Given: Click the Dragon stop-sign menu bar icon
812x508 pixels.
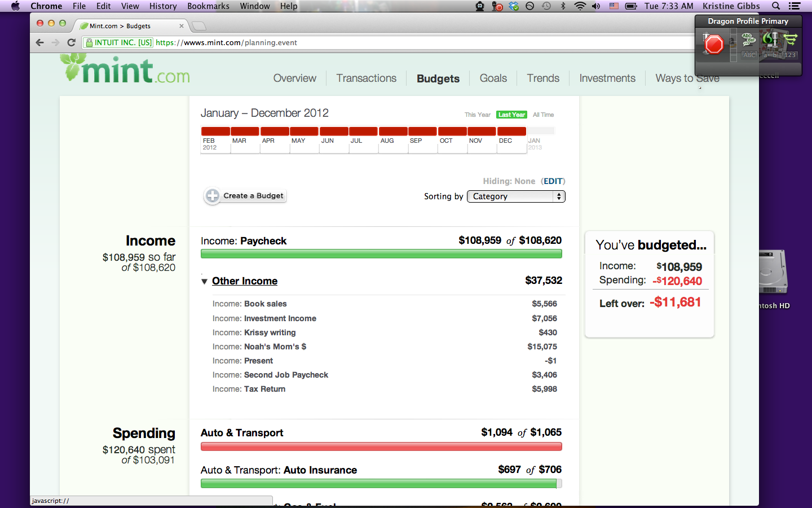Looking at the screenshot, I should (x=497, y=6).
